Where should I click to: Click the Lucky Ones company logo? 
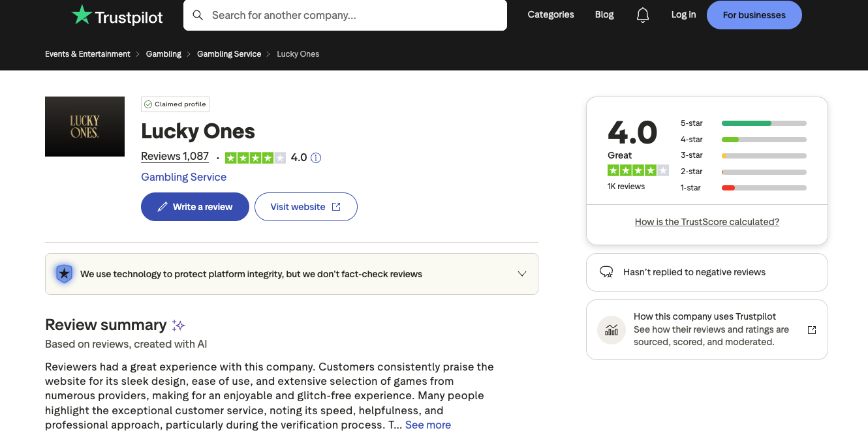tap(85, 127)
